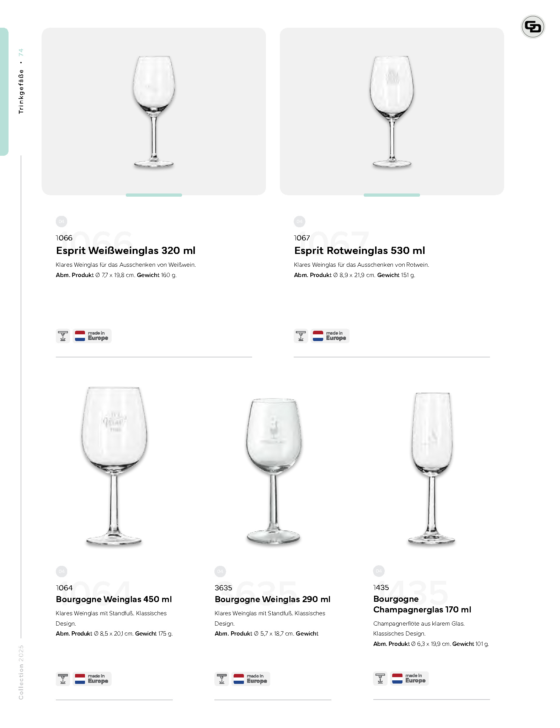Image resolution: width=560 pixels, height=728 pixels.
Task: Click the Esprit white wine glass photo
Action: pos(154,111)
